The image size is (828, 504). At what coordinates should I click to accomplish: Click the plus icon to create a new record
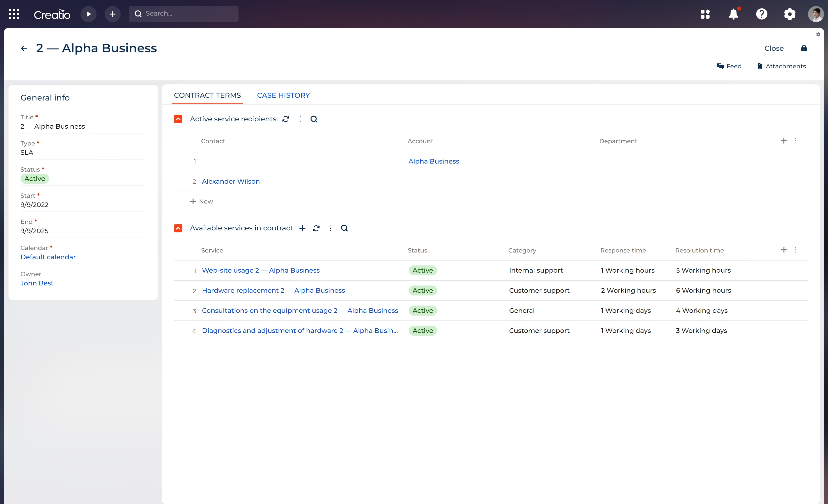(x=113, y=14)
